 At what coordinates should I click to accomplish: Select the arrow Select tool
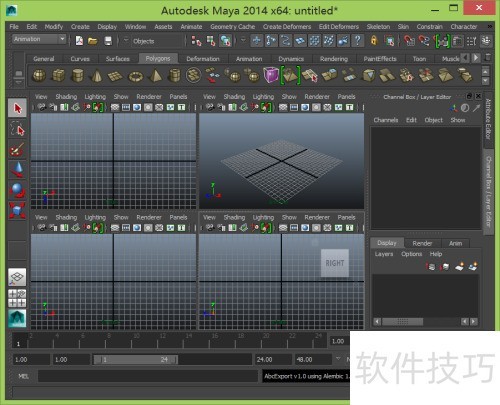17,108
